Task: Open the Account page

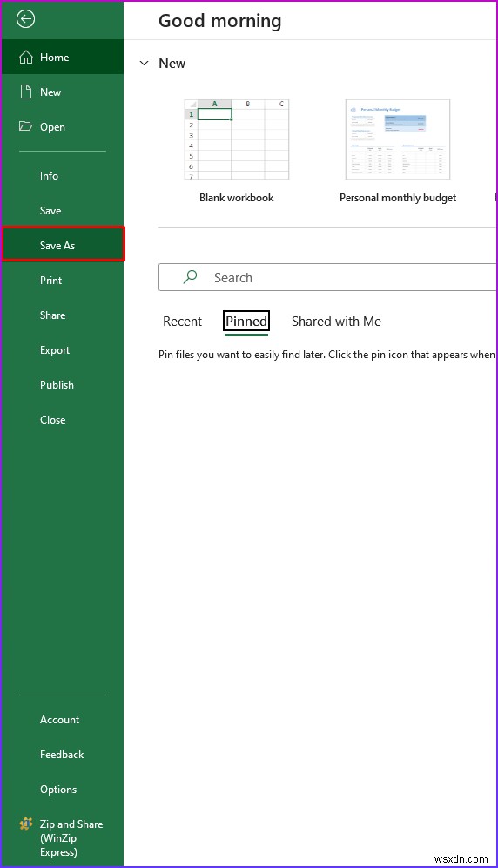Action: pos(62,720)
